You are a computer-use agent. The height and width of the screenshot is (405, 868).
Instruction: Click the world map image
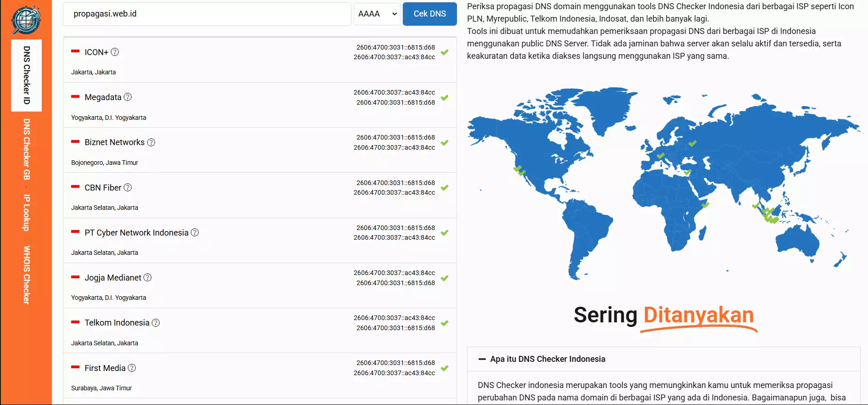pos(664,183)
